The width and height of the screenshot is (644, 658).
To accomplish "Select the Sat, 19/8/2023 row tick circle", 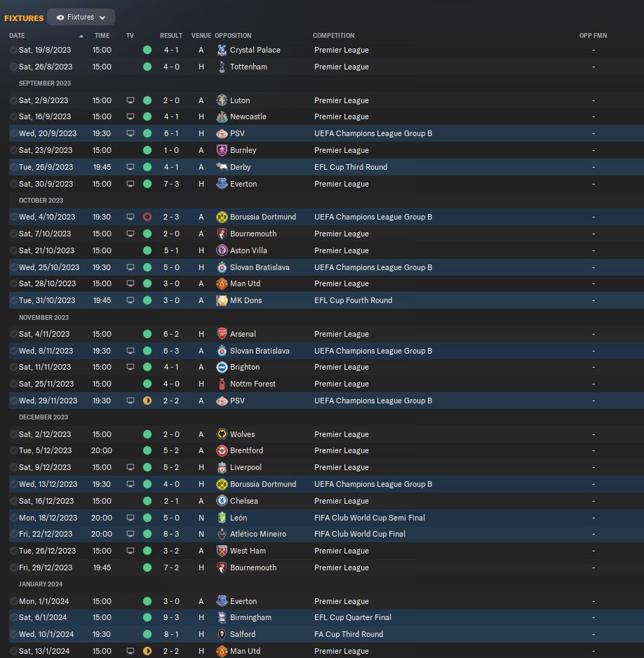I will tap(14, 50).
